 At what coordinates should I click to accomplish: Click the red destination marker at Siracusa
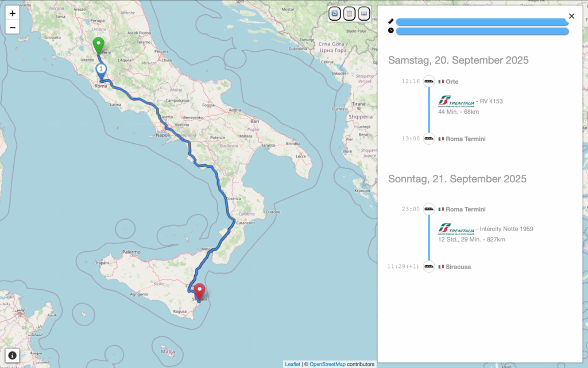(x=200, y=292)
